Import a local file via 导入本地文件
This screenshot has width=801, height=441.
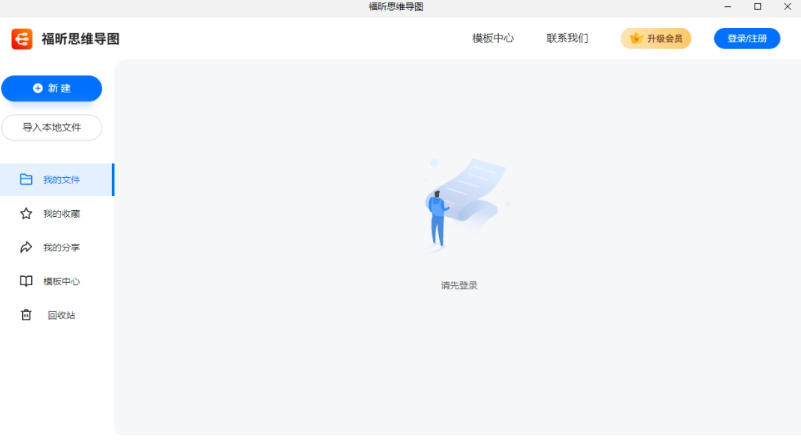pyautogui.click(x=52, y=127)
